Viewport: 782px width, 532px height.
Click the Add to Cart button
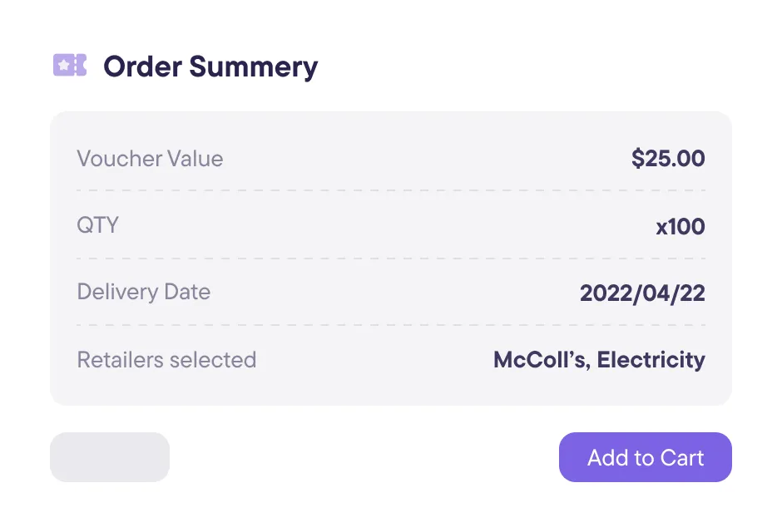pyautogui.click(x=645, y=457)
